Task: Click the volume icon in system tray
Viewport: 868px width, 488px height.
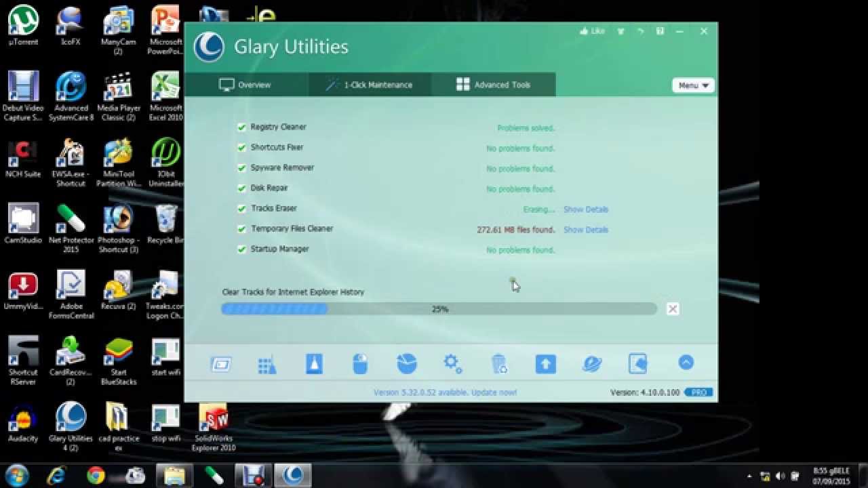Action: point(780,476)
